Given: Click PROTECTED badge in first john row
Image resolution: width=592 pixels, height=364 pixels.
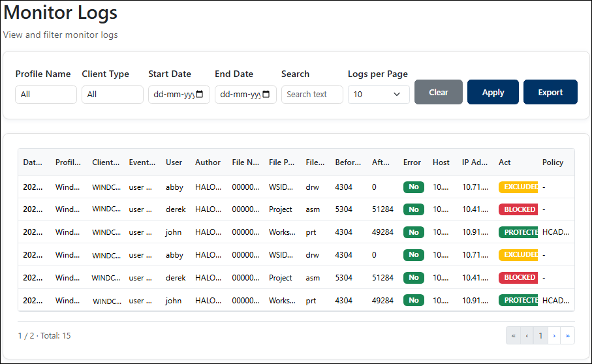Looking at the screenshot, I should tap(518, 232).
